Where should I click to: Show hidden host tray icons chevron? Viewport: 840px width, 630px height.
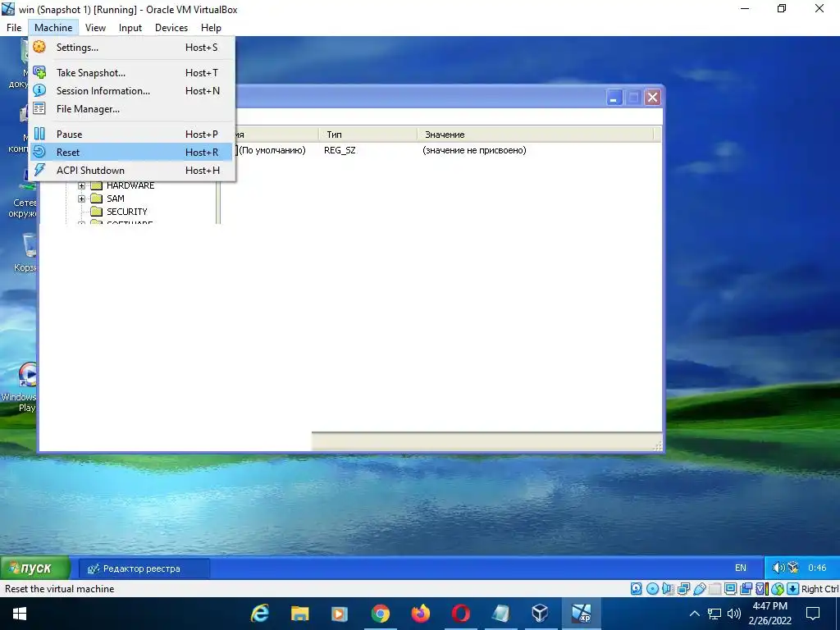point(694,614)
